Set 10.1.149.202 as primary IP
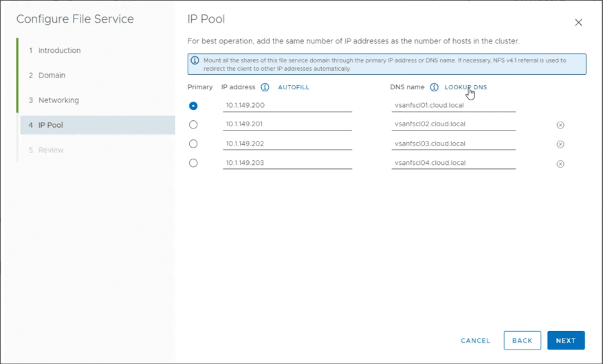 pos(193,144)
